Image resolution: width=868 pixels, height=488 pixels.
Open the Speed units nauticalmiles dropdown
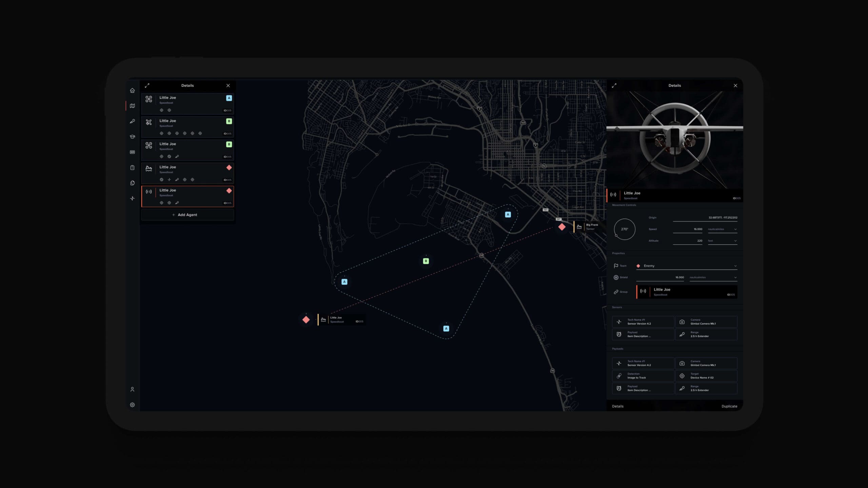[722, 229]
